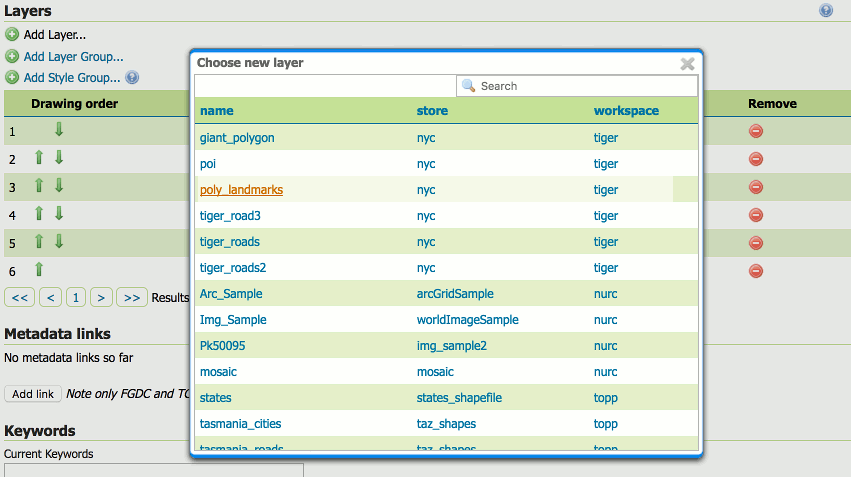Viewport: 851px width, 477px height.
Task: Choose the giant_polygon layer
Action: pyautogui.click(x=237, y=138)
